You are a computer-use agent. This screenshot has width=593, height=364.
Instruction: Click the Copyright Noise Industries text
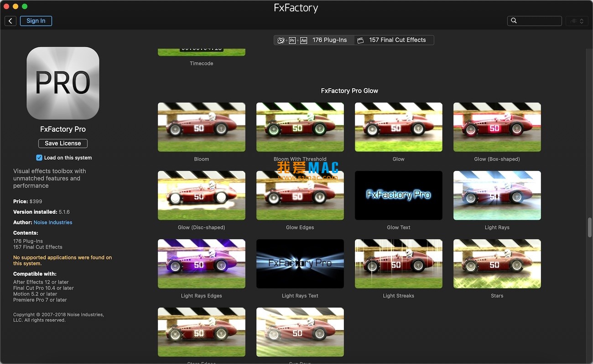coord(58,317)
